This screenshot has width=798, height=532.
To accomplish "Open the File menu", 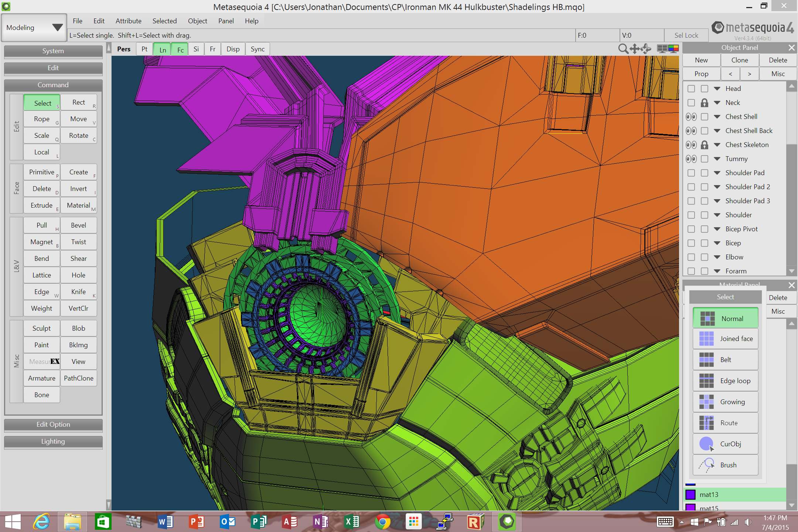I will tap(78, 21).
